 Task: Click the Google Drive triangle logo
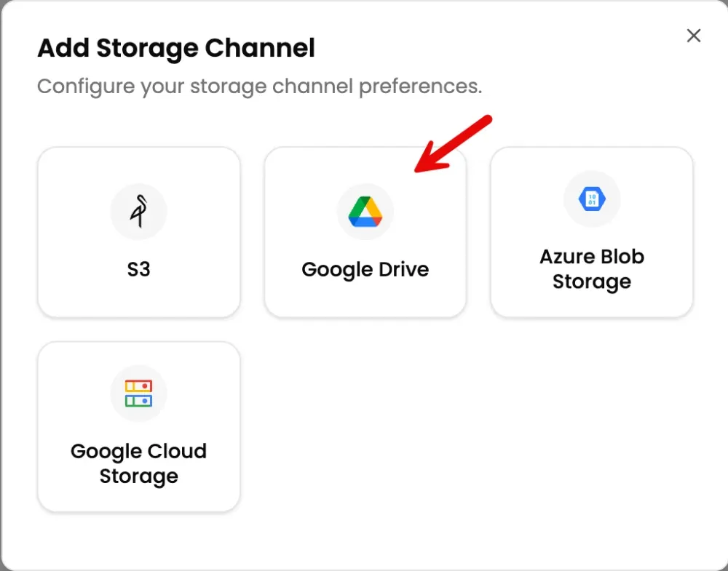pyautogui.click(x=365, y=212)
